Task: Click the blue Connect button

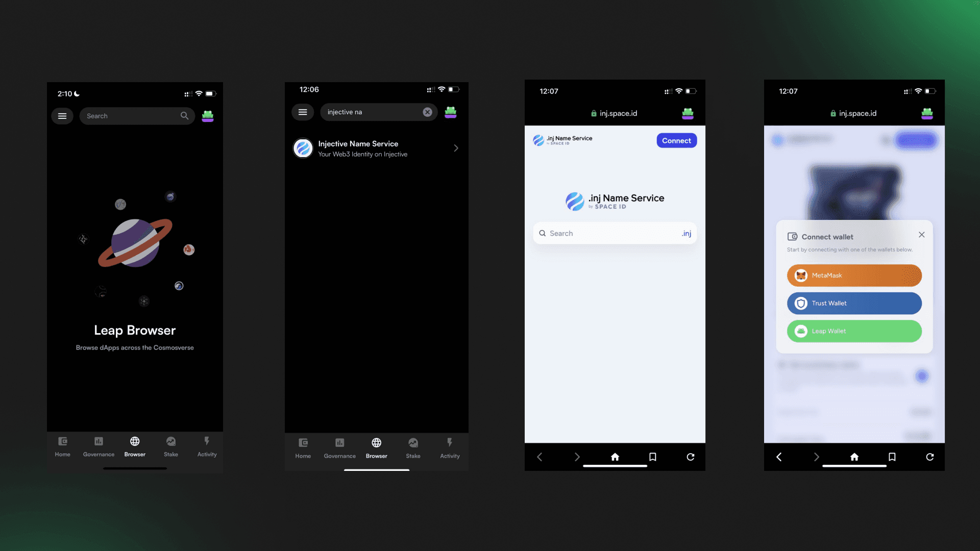Action: [676, 141]
